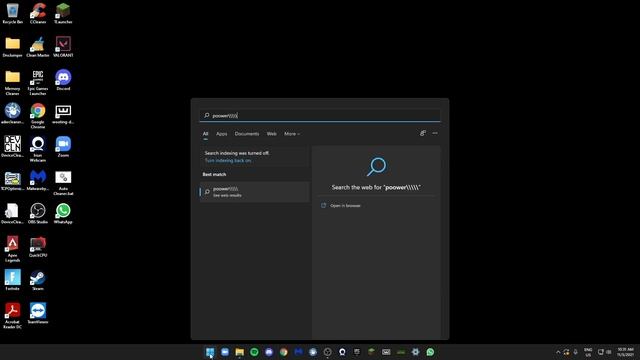
Task: Switch to the Apps search tab
Action: pos(222,134)
